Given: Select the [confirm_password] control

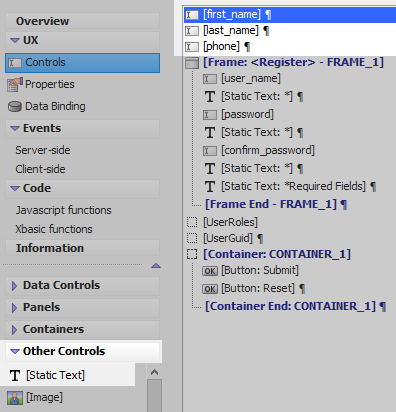Looking at the screenshot, I should click(268, 151).
